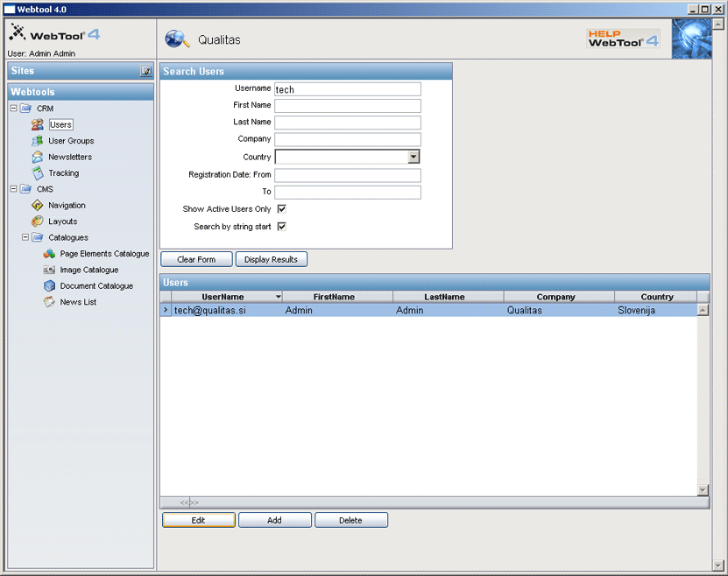
Task: Open the Tracking icon in CRM
Action: pyautogui.click(x=38, y=173)
